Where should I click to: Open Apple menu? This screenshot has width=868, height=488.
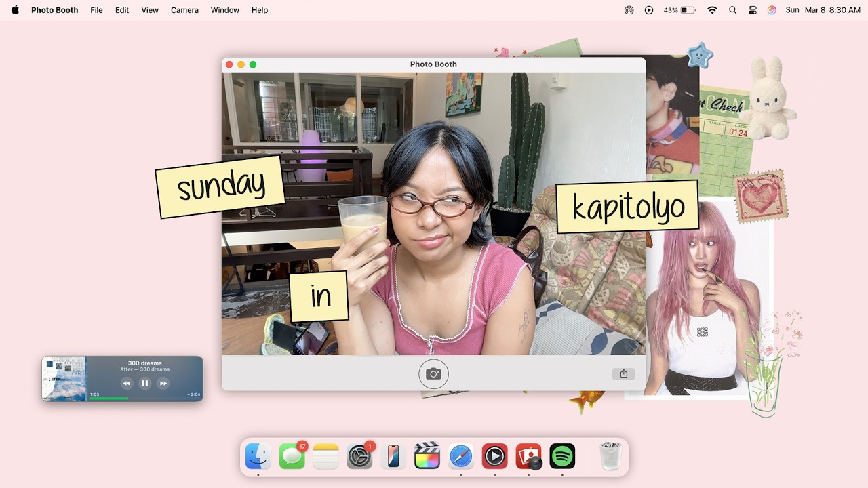click(x=15, y=10)
